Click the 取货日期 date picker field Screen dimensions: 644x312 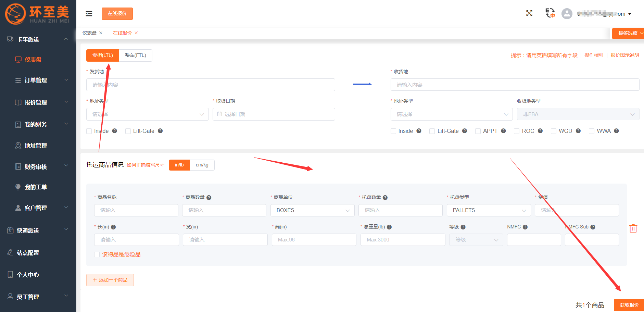tap(274, 114)
